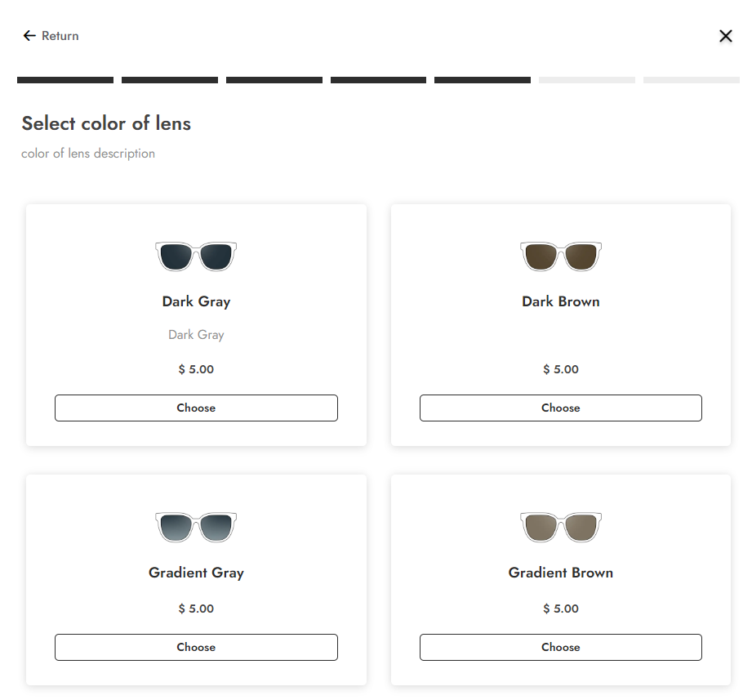Select the Gradient Brown card title

[561, 573]
